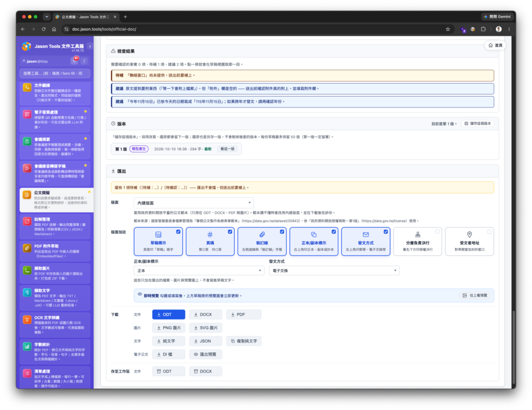The image size is (532, 410).
Task: Download the document as PDF
Action: 244,315
